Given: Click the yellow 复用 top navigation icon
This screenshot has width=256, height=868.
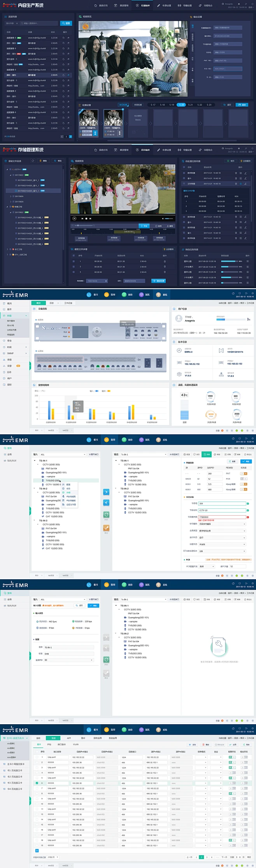Looking at the screenshot, I should [x=107, y=295].
